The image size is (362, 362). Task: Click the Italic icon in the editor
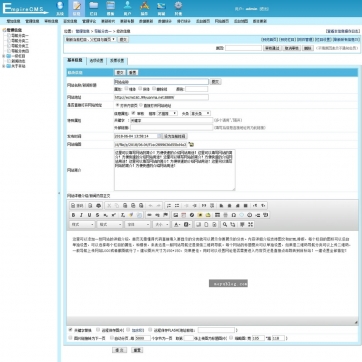[81, 215]
